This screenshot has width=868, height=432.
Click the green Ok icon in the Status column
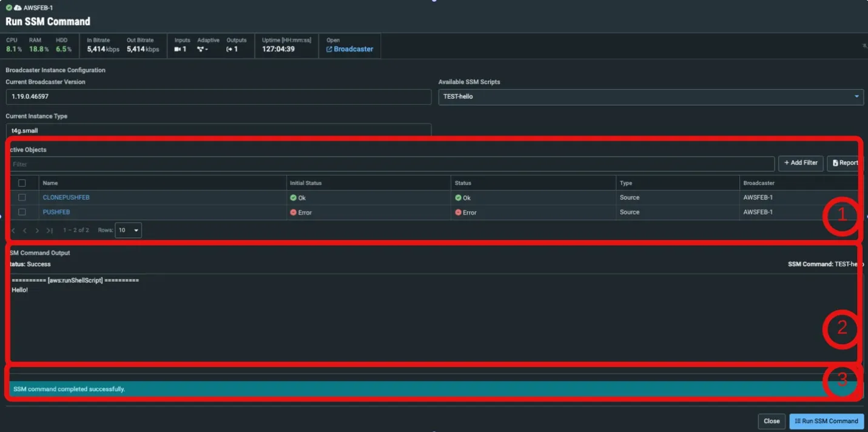click(458, 198)
